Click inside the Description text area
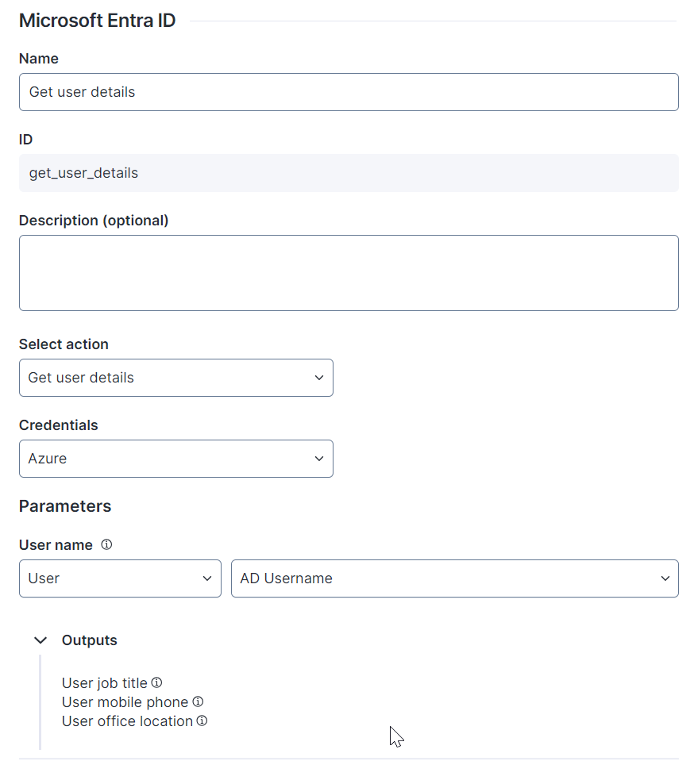Screen dimensions: 694x784 tap(349, 272)
